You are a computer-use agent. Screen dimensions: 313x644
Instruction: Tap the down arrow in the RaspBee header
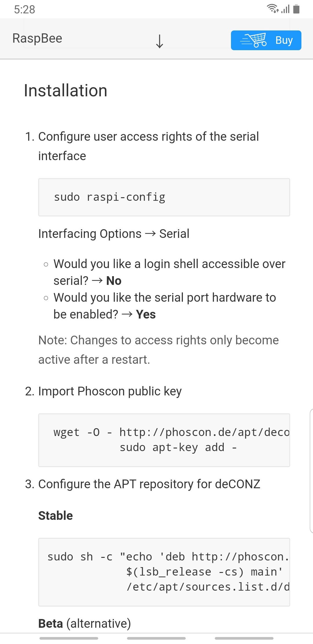pos(159,41)
